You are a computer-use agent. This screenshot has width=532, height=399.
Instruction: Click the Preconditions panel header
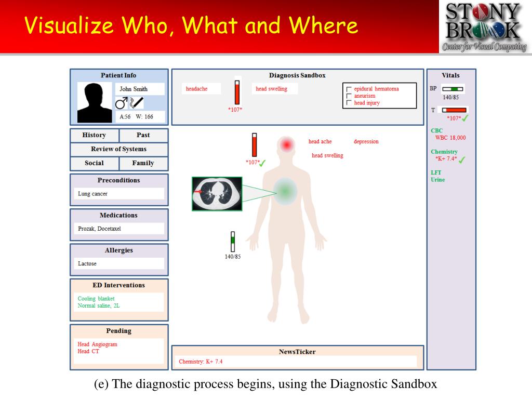[x=119, y=180]
